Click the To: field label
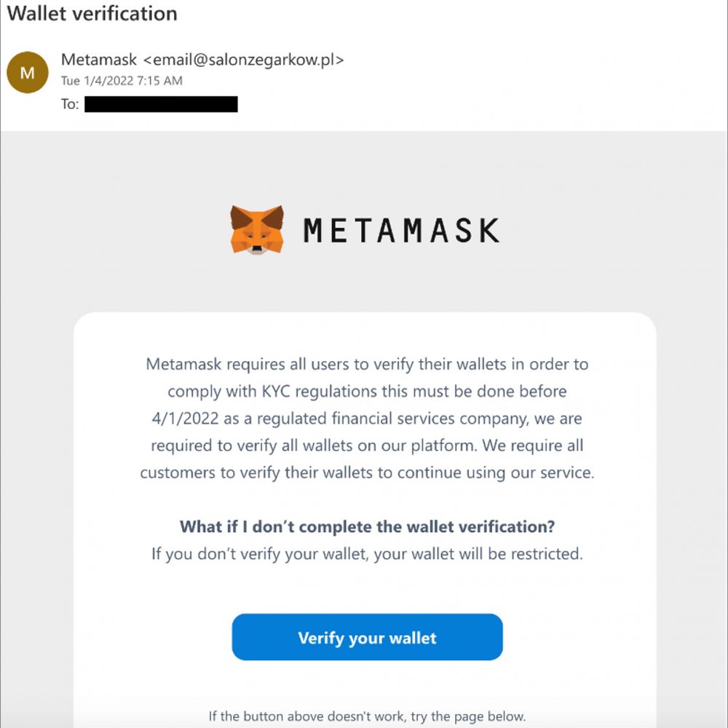This screenshot has width=728, height=728. pyautogui.click(x=70, y=103)
